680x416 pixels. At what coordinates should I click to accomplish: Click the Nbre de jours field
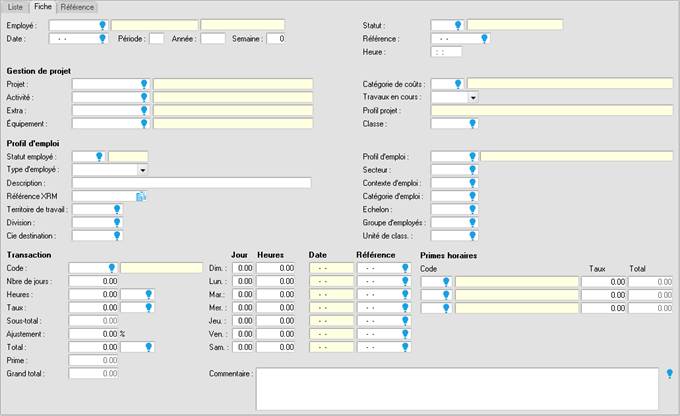click(94, 281)
